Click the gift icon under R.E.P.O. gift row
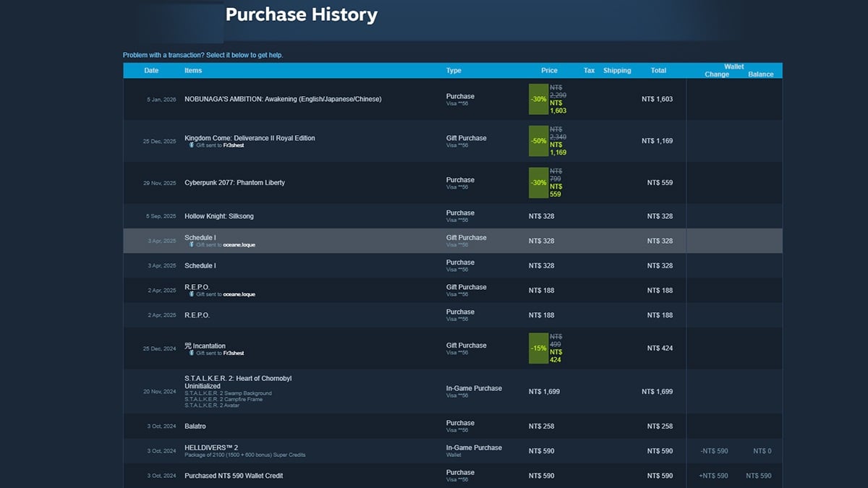 click(192, 295)
